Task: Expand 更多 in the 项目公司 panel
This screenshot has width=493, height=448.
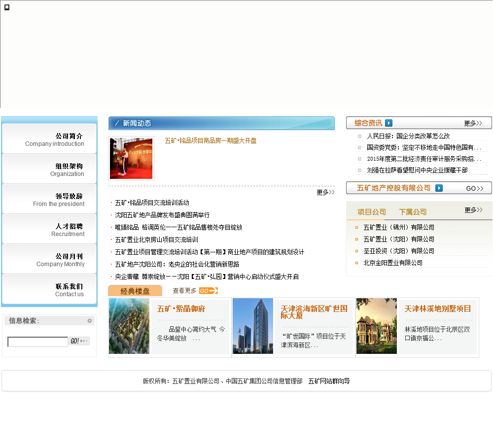Action: (x=473, y=210)
